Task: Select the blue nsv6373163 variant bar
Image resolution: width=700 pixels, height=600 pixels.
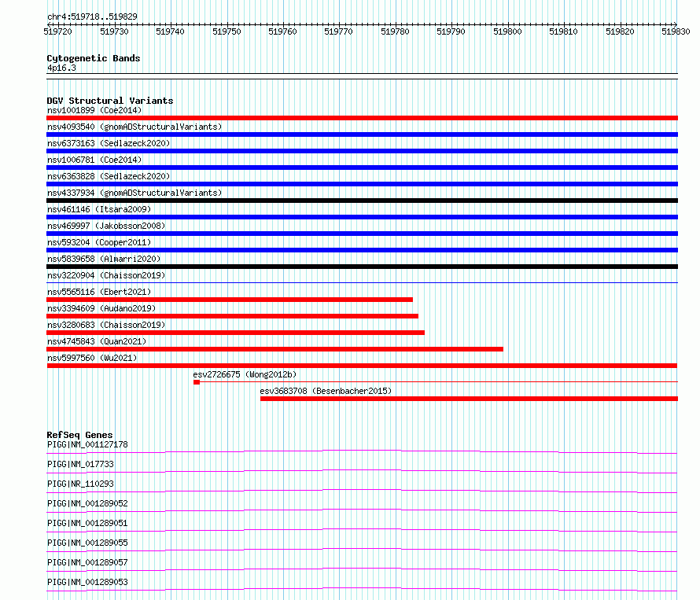Action: (x=362, y=151)
